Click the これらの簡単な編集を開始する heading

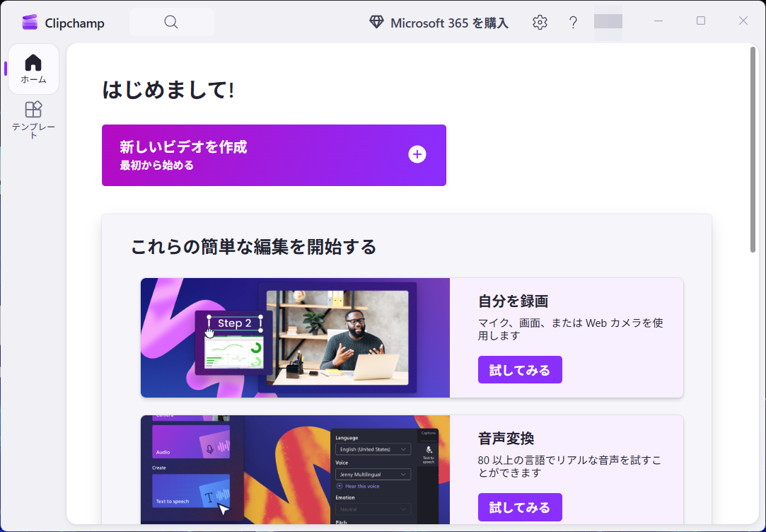[x=253, y=247]
